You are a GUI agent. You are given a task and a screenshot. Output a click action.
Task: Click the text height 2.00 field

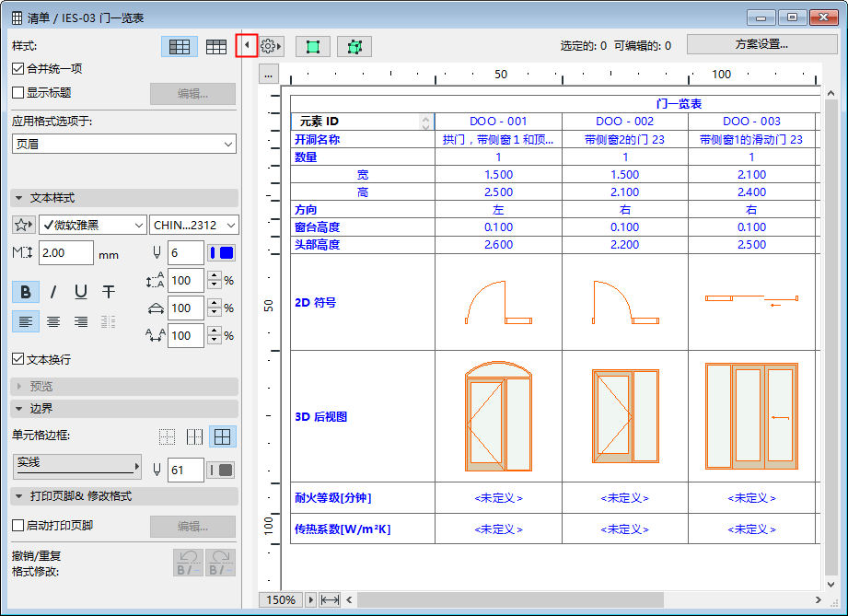tap(66, 252)
